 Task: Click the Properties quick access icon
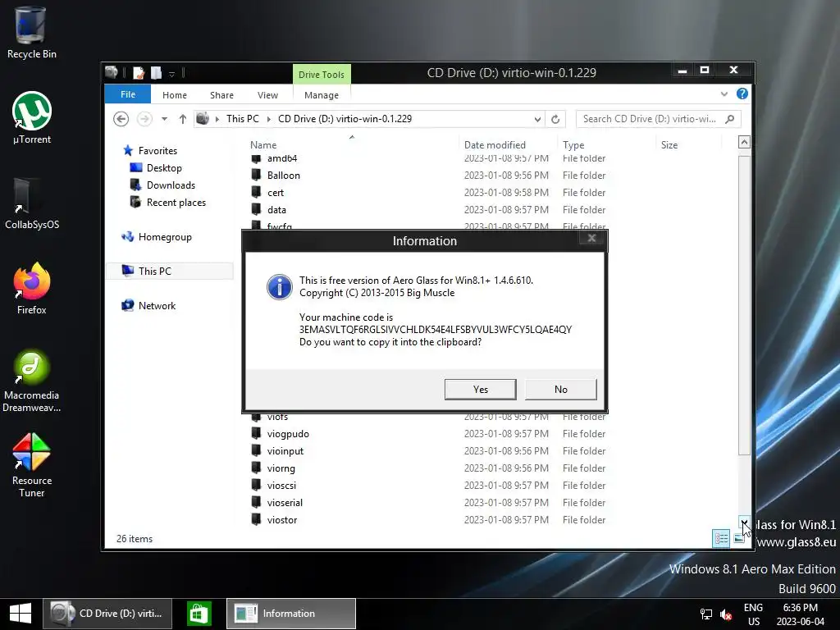pyautogui.click(x=139, y=72)
